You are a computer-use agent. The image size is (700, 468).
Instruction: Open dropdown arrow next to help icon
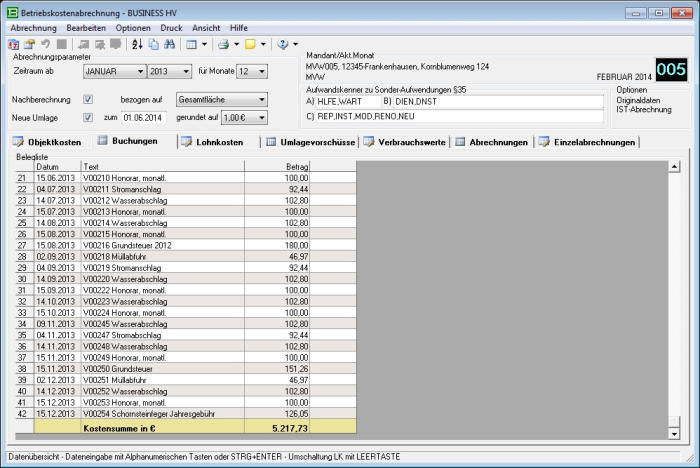[x=295, y=44]
